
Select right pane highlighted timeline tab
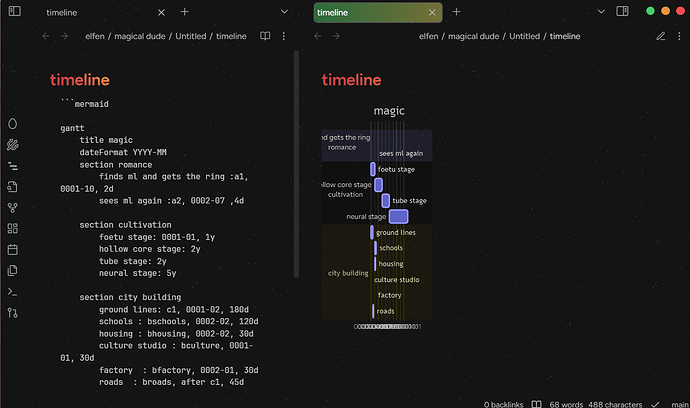pos(378,12)
